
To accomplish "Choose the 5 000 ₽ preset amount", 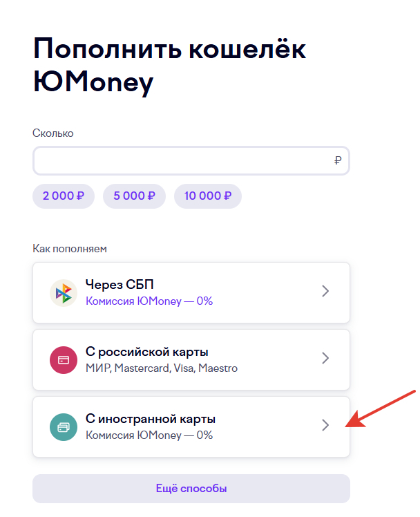I will (135, 196).
